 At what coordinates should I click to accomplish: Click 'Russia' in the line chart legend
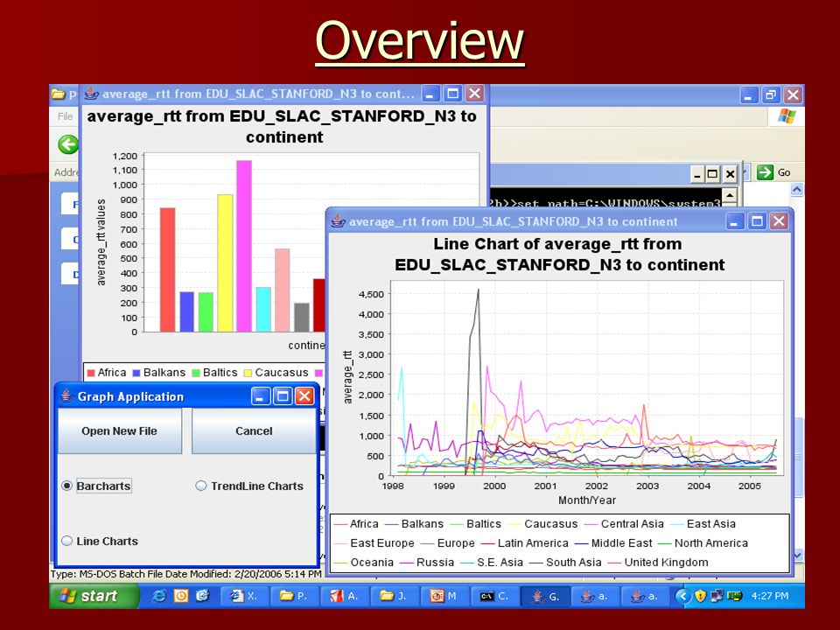[x=435, y=563]
